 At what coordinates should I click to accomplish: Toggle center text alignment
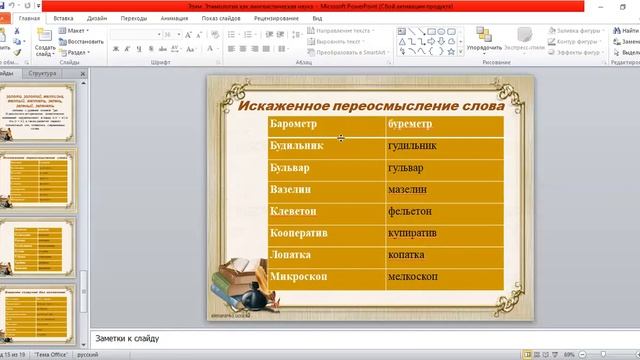243,49
